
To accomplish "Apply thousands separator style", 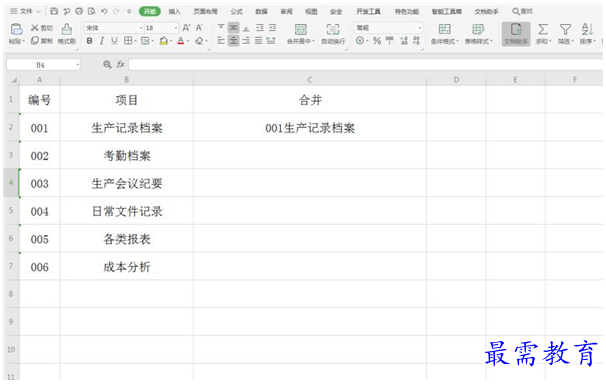I will (390, 41).
